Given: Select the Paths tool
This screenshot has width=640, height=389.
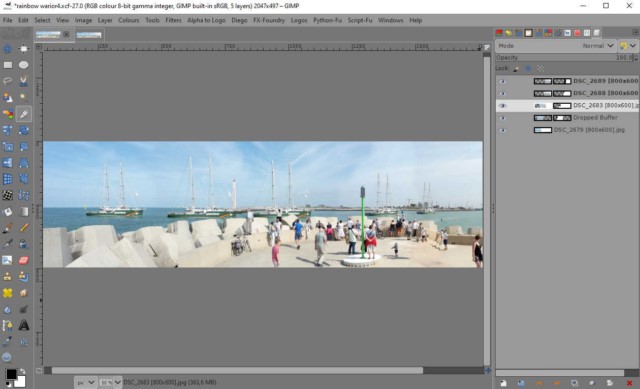Looking at the screenshot, I should pos(7,325).
